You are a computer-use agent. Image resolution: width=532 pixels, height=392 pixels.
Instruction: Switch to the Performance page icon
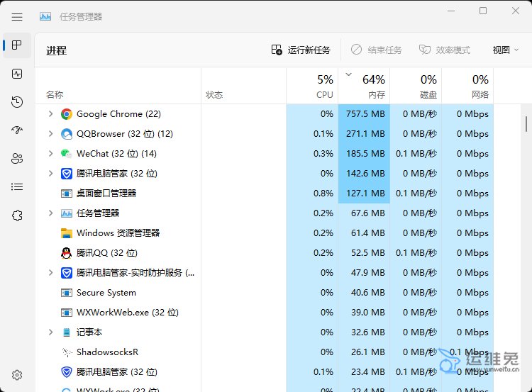17,74
